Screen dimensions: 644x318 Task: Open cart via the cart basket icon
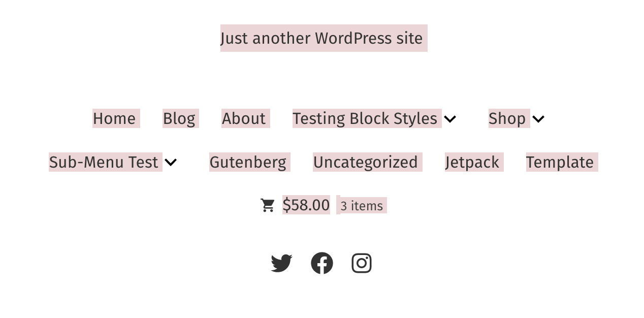click(267, 205)
